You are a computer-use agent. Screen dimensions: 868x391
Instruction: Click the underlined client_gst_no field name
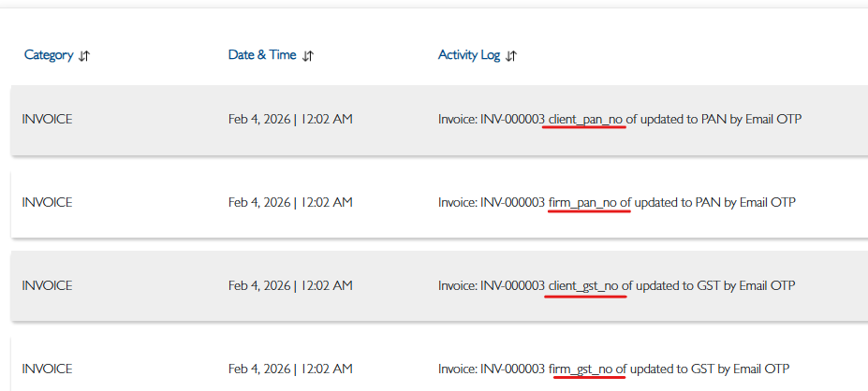tap(583, 285)
